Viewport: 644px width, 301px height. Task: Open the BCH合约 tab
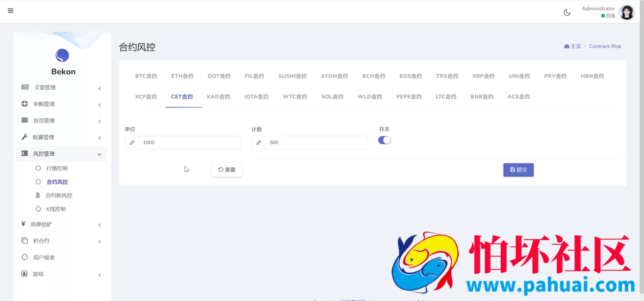coord(374,76)
